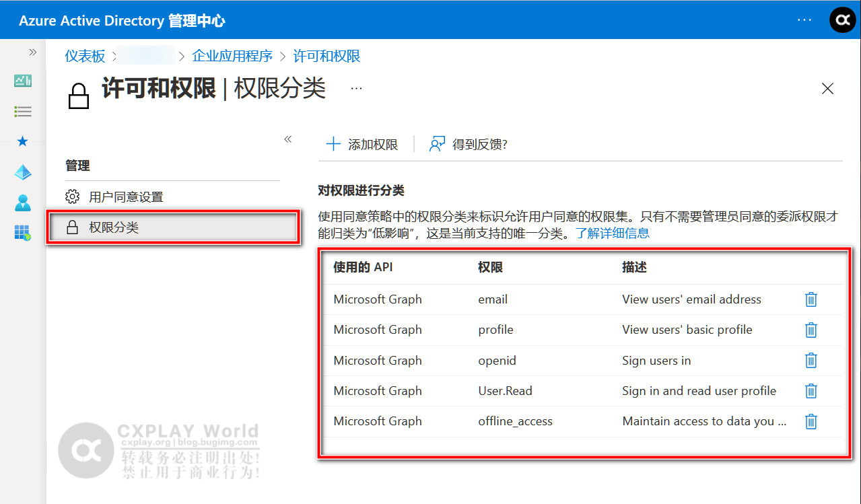This screenshot has width=861, height=504.
Task: Select 用户同意设置 menu item
Action: pos(172,197)
